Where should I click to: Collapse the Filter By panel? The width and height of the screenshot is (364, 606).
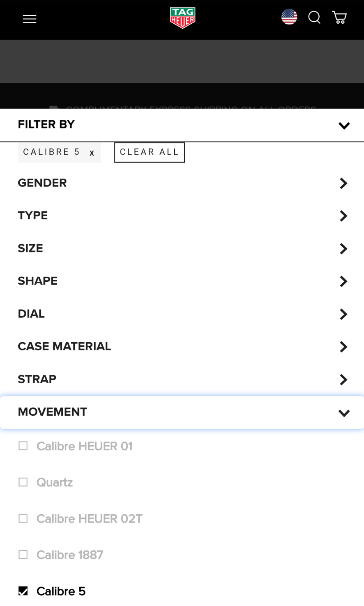[344, 125]
